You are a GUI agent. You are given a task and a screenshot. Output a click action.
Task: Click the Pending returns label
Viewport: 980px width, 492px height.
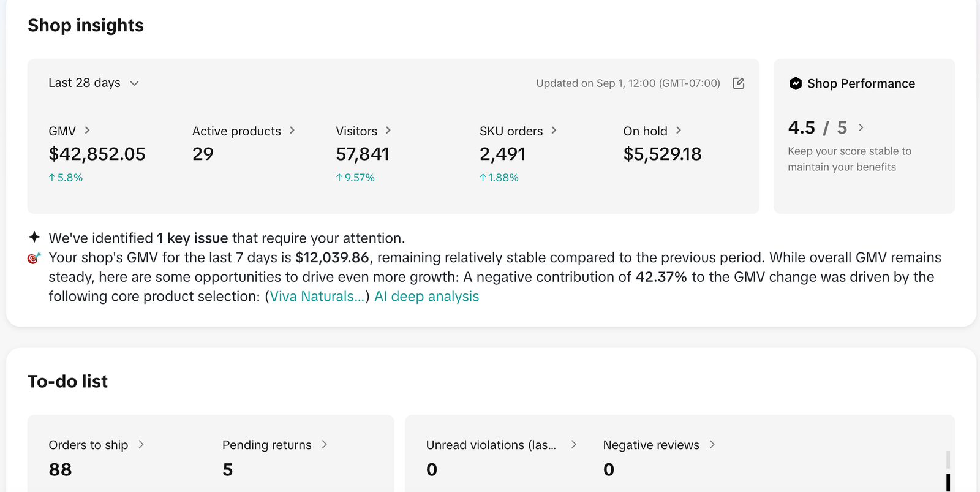coord(266,445)
